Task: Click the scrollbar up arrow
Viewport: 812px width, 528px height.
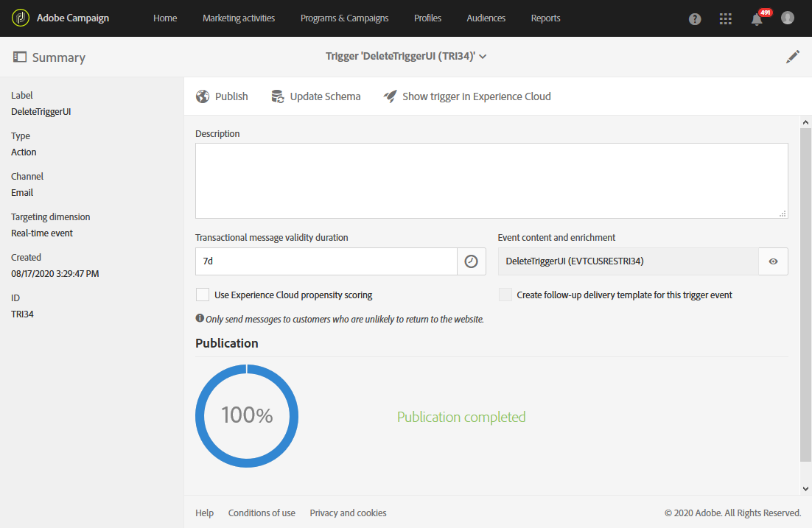Action: coord(805,123)
